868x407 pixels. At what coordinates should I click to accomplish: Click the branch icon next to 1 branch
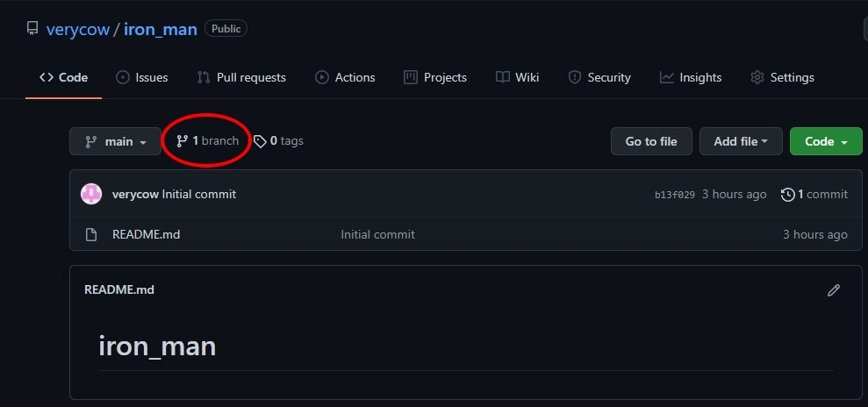point(183,141)
